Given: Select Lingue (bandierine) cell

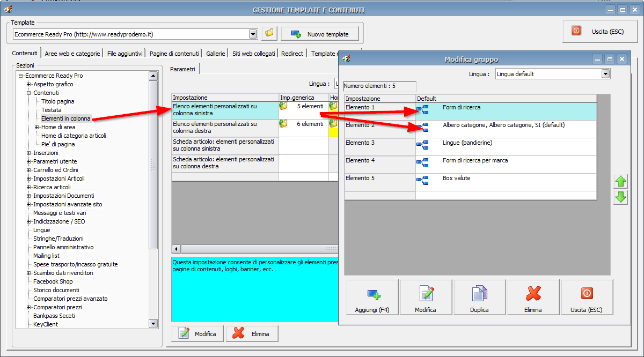Looking at the screenshot, I should (506, 147).
